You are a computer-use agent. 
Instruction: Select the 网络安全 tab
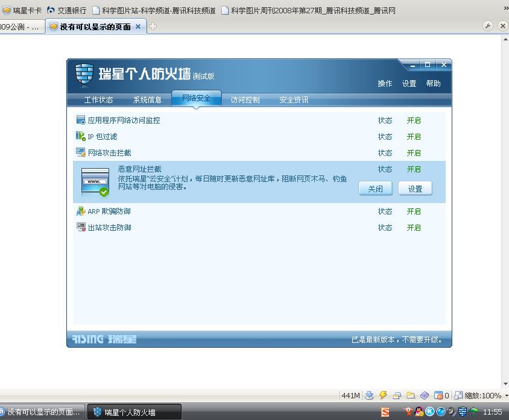(x=197, y=98)
